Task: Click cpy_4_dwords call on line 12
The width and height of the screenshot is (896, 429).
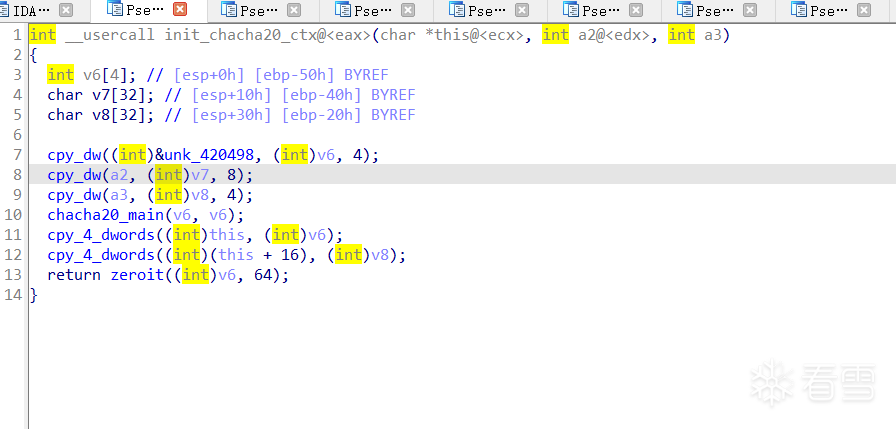Action: tap(101, 255)
